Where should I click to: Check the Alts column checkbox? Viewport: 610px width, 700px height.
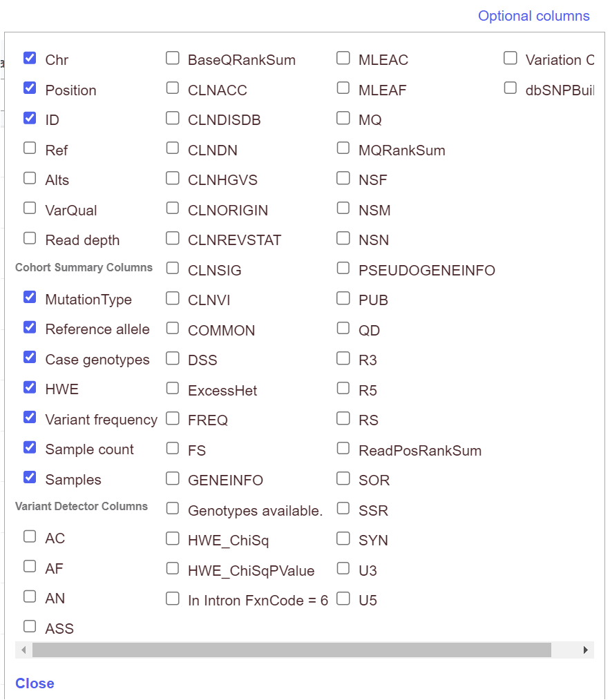tap(30, 179)
